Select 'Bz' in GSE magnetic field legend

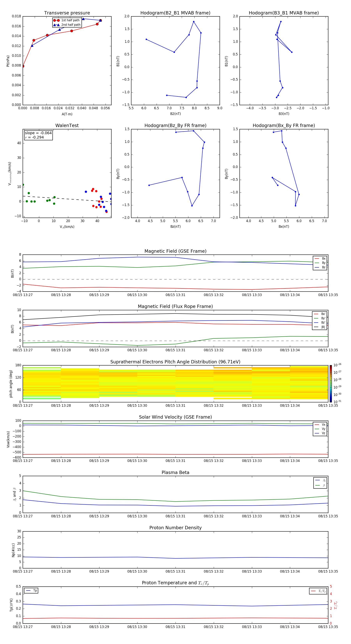pos(320,267)
